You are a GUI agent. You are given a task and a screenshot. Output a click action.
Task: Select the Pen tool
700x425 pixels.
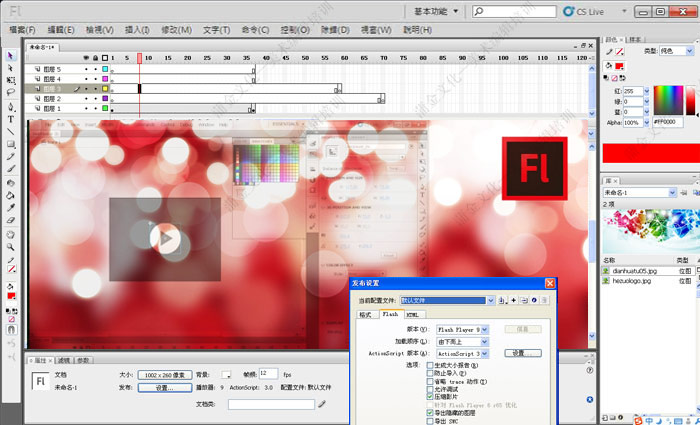pyautogui.click(x=11, y=107)
